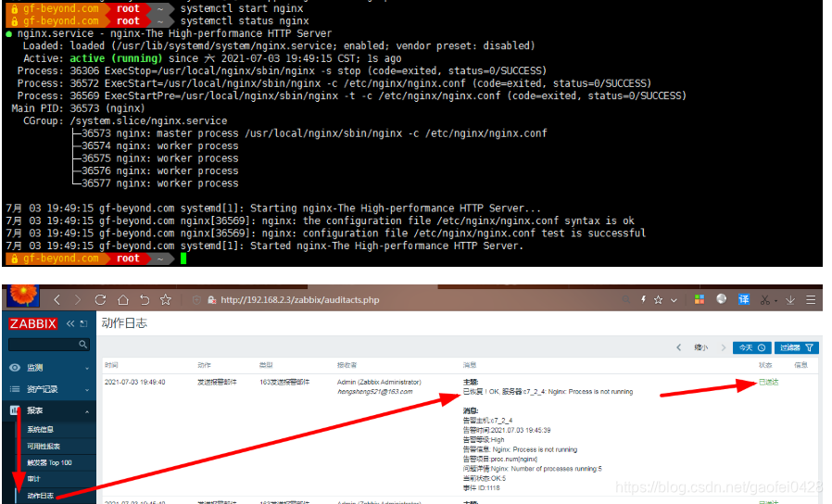The width and height of the screenshot is (832, 504).
Task: Open the translate extension icon
Action: pos(744,299)
